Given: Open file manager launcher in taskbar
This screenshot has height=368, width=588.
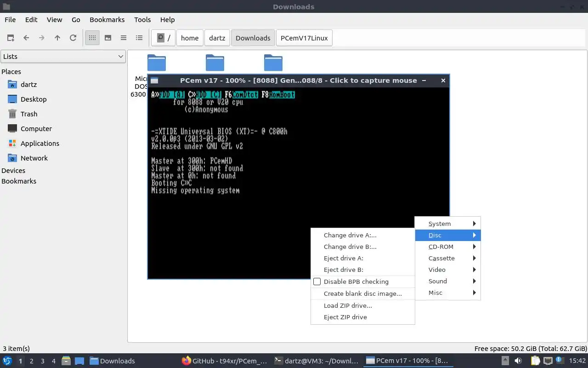Looking at the screenshot, I should coord(66,361).
